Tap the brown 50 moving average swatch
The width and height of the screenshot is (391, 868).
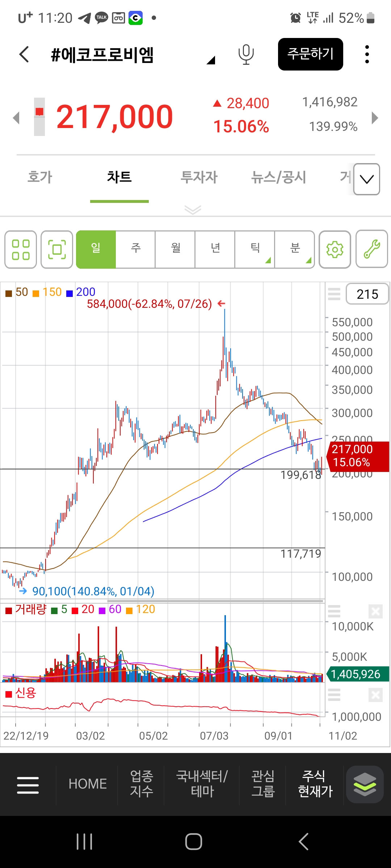coord(9,293)
